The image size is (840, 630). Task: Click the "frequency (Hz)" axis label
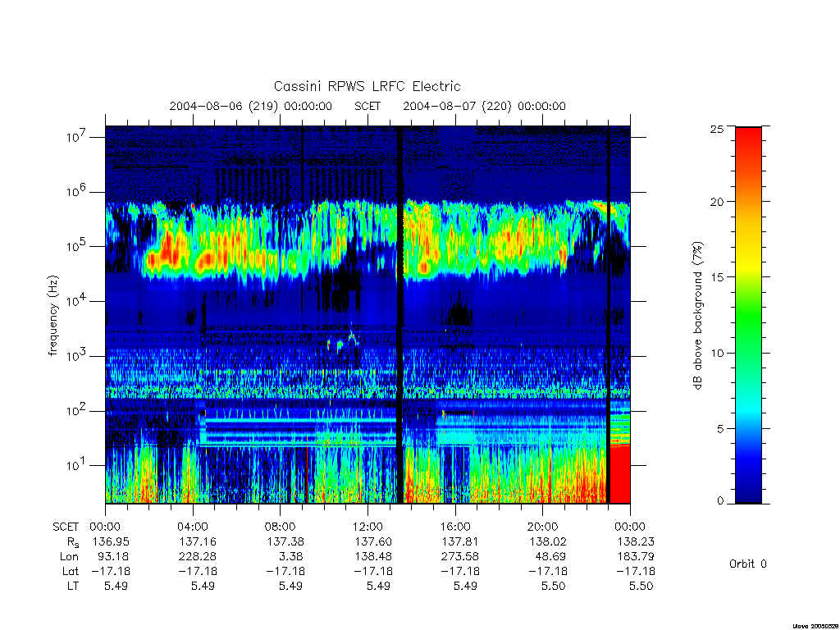tap(53, 316)
